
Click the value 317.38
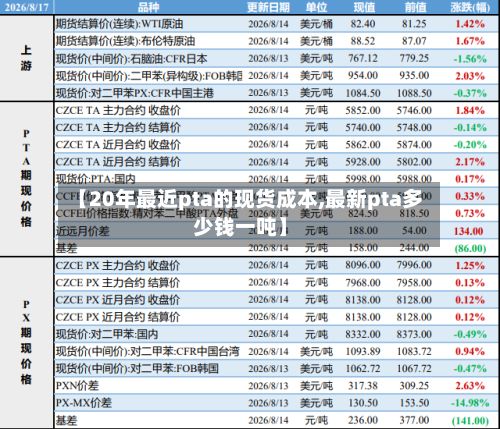click(x=363, y=386)
